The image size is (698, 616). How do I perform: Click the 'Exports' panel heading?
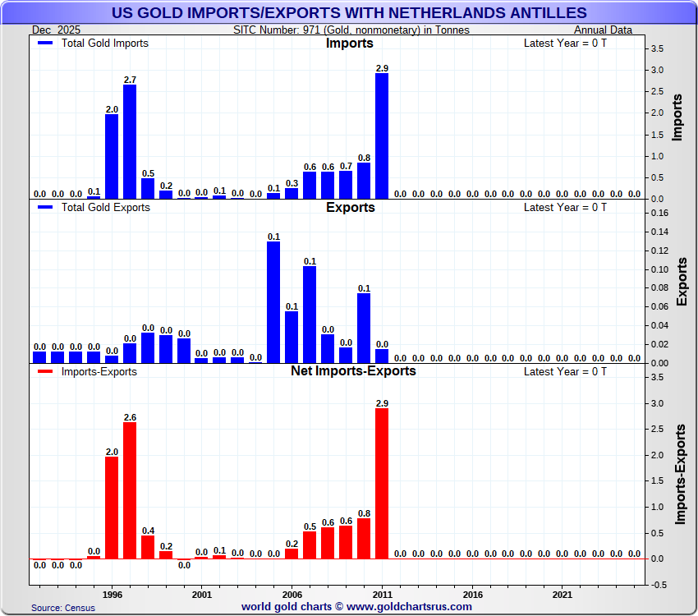351,208
